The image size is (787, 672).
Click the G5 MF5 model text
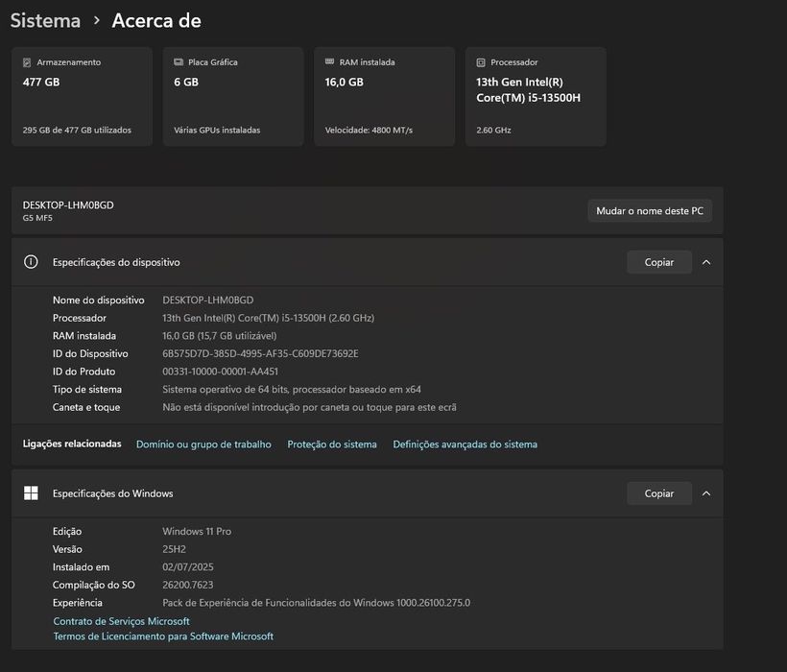[x=37, y=218]
